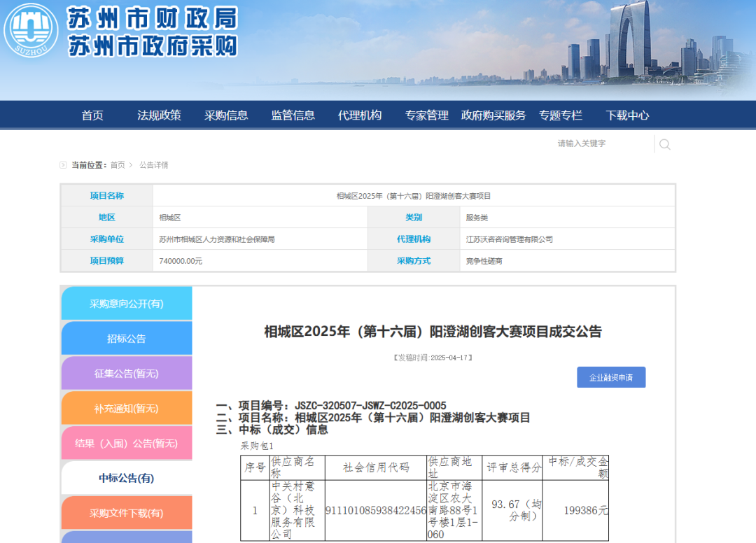
Task: Open 监管信息 in navigation bar
Action: tap(293, 115)
